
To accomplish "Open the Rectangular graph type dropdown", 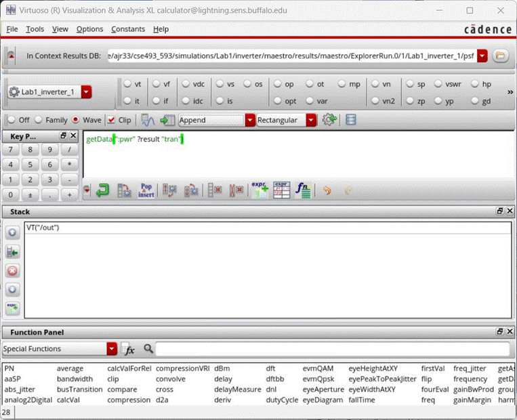I will [311, 120].
